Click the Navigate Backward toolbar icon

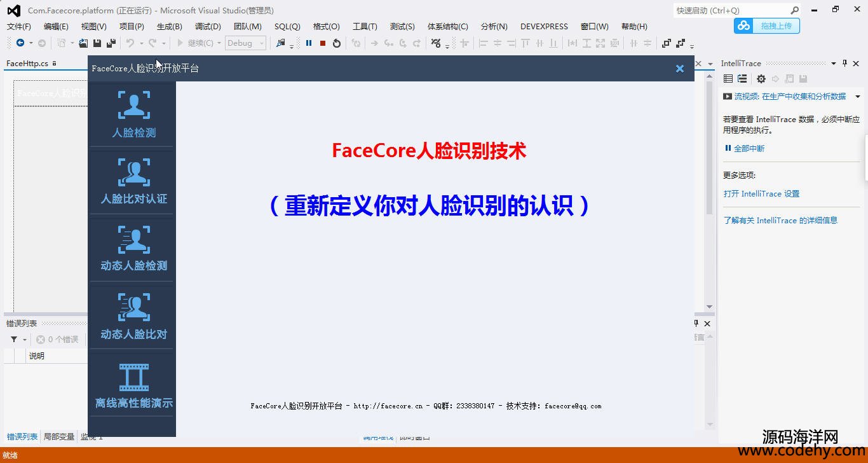[20, 43]
